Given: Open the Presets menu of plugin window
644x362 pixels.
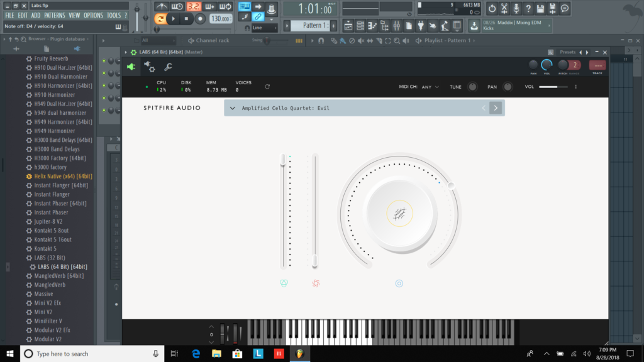Looking at the screenshot, I should pos(567,52).
